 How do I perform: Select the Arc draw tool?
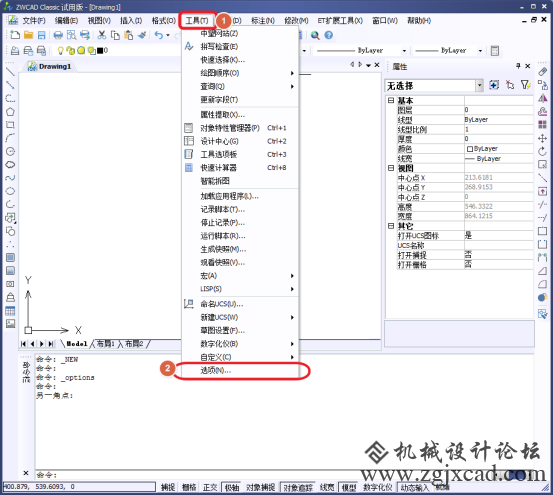(x=10, y=138)
